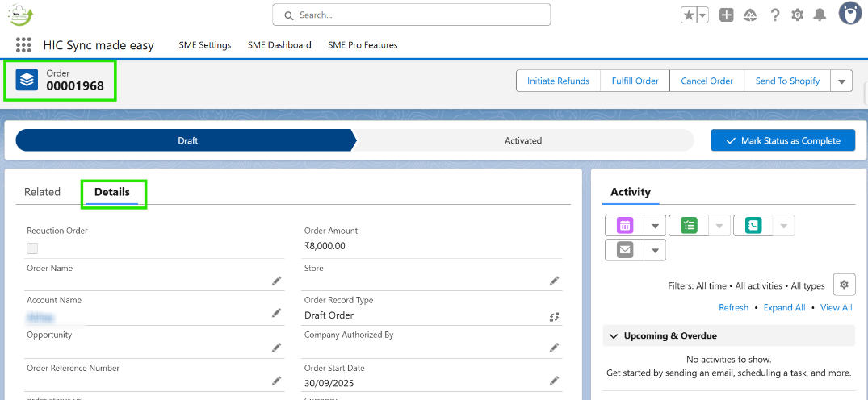Open the Help question mark icon

[x=775, y=15]
